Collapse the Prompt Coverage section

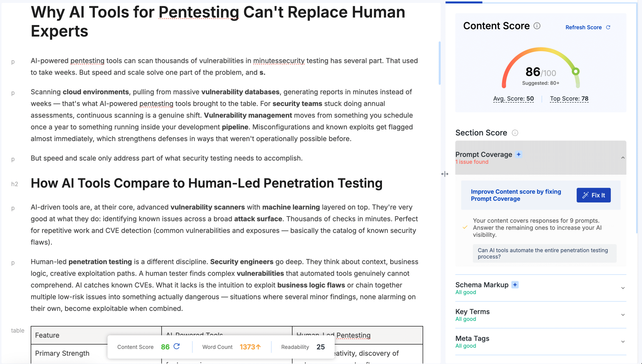click(623, 158)
